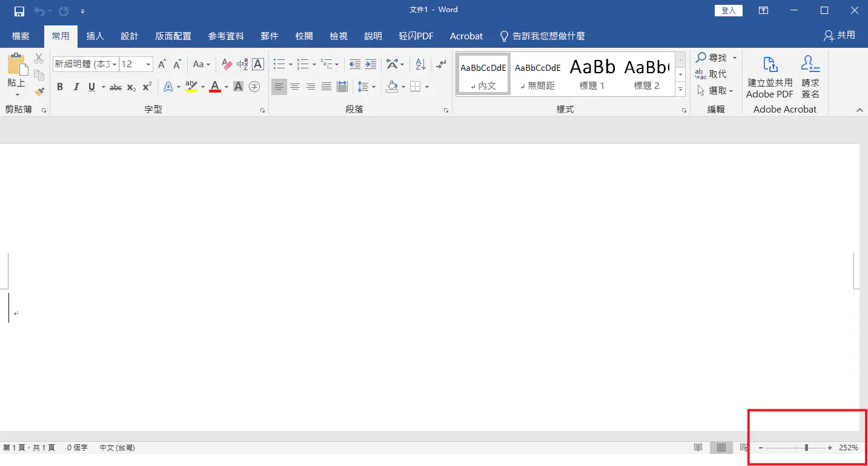The image size is (868, 466).
Task: Decrease the paragraph indent
Action: pyautogui.click(x=355, y=64)
